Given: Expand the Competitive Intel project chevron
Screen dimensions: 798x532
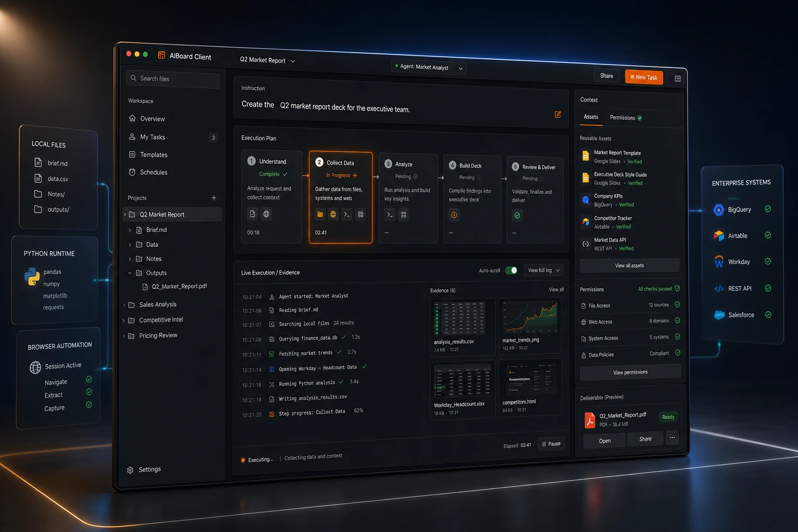Looking at the screenshot, I should (x=124, y=321).
